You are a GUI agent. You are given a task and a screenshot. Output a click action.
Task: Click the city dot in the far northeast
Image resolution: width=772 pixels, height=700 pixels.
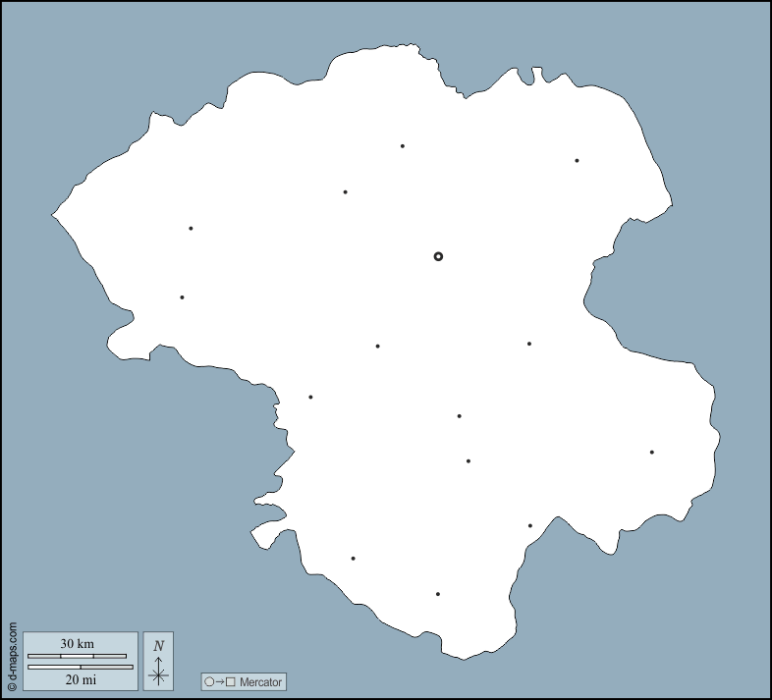(577, 161)
